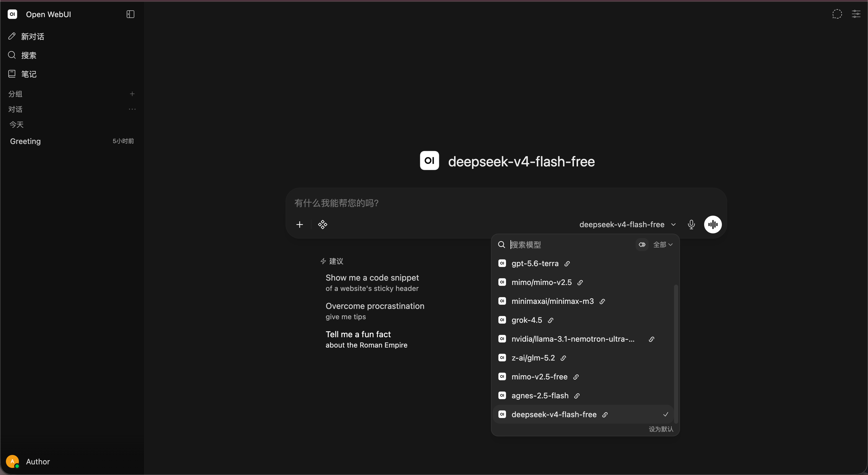Open the integrations tools icon

tap(322, 225)
